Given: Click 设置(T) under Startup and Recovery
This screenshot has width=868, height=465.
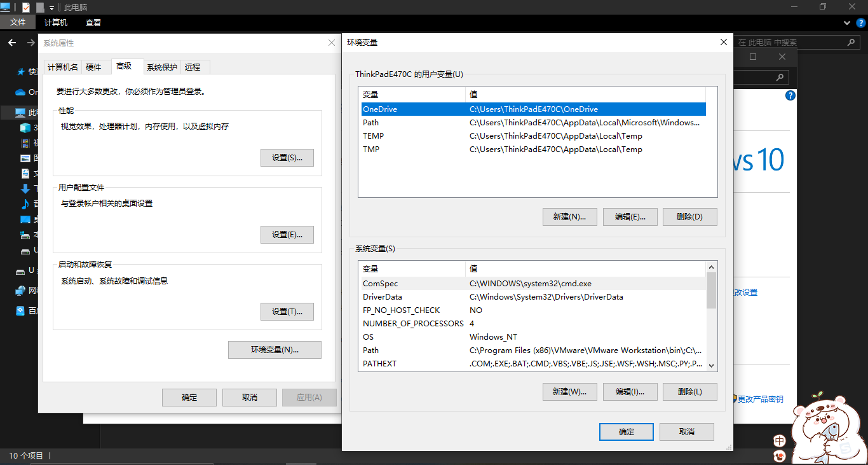Looking at the screenshot, I should tap(287, 311).
